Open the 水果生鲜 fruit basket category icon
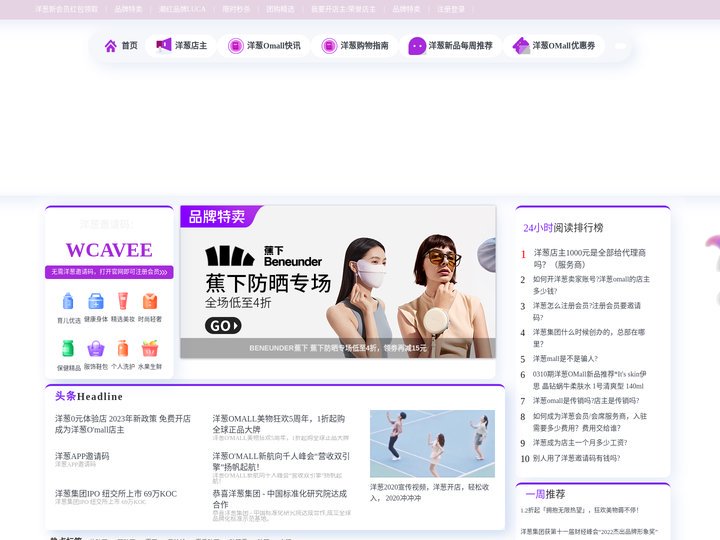This screenshot has height=540, width=720. (150, 349)
